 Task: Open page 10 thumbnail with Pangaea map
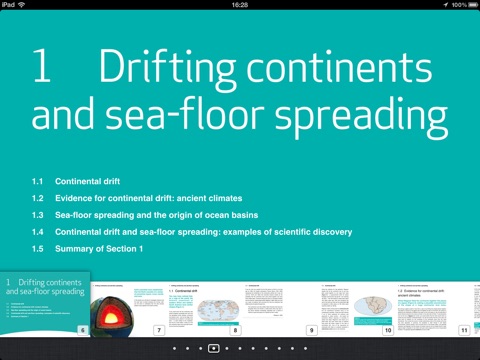tap(357, 309)
